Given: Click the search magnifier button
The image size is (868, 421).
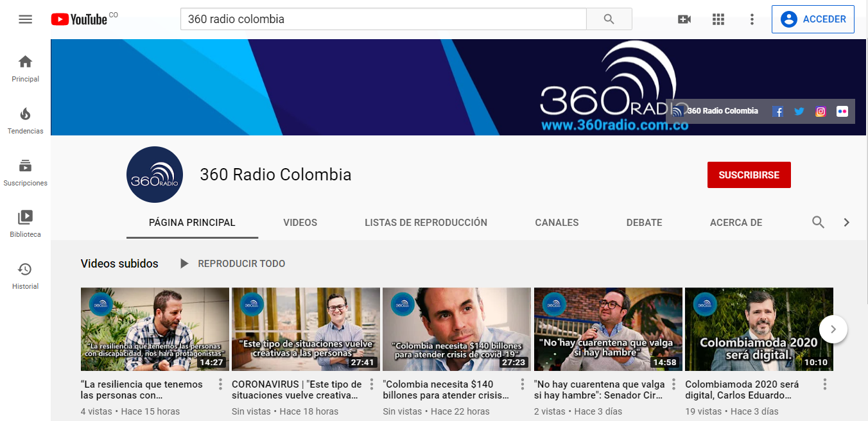Looking at the screenshot, I should click(609, 19).
